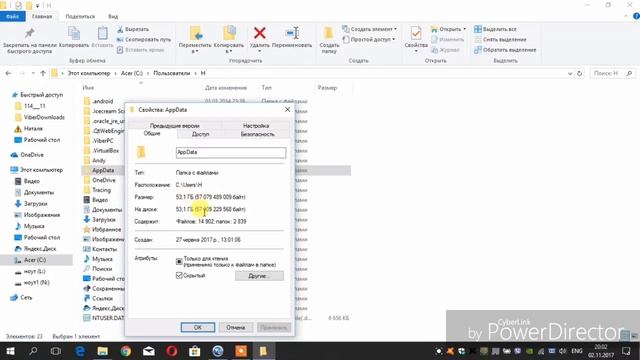
Task: Switch to the Home ribbon tab
Action: tap(42, 16)
